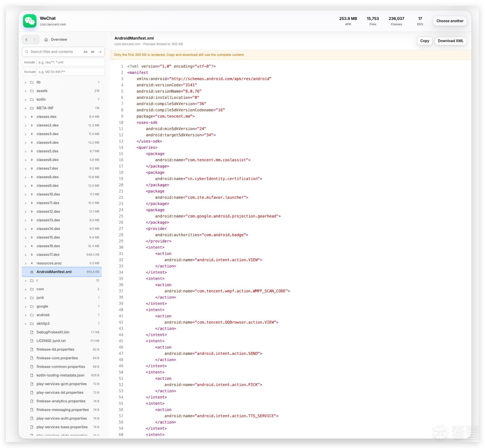
Task: Expand resources.arsc chevron
Action: coord(26,263)
